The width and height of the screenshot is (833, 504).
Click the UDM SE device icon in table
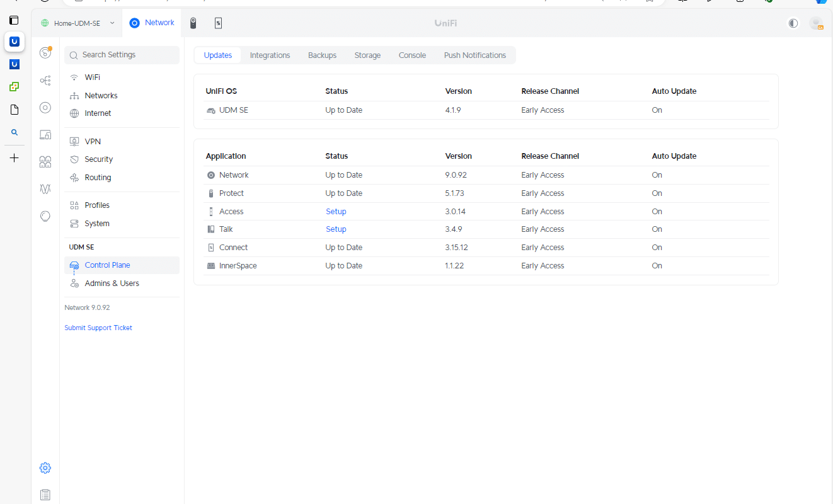click(211, 110)
